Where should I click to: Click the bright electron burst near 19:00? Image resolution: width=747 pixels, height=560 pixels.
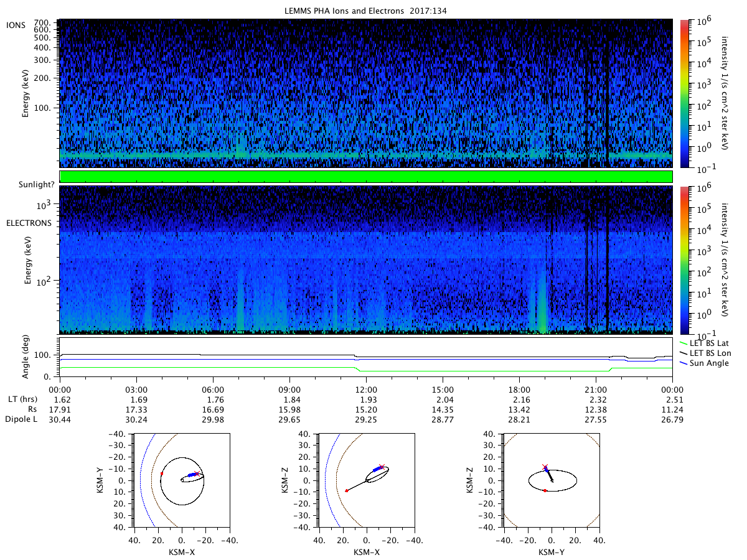pos(543,302)
